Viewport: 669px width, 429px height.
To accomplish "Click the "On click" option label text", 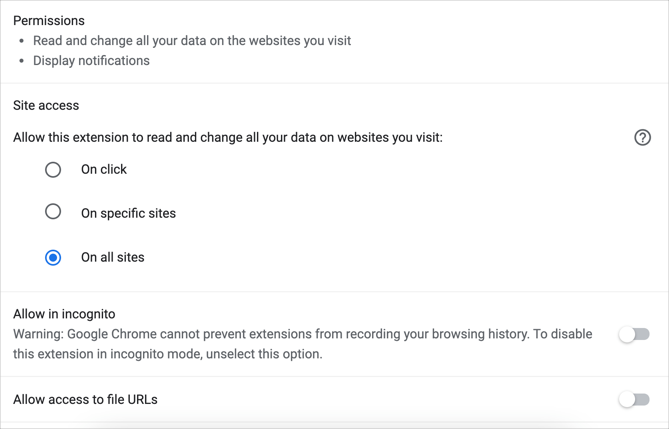I will [104, 170].
